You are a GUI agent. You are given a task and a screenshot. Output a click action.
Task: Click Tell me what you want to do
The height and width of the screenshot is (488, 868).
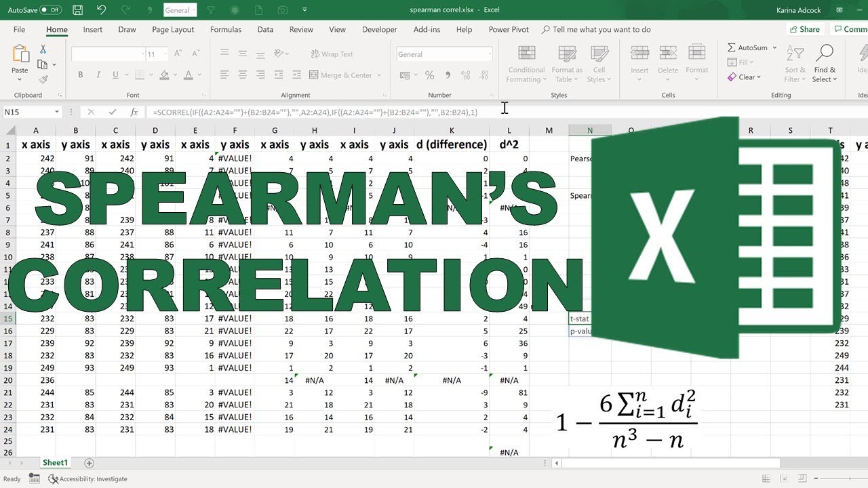coord(596,30)
